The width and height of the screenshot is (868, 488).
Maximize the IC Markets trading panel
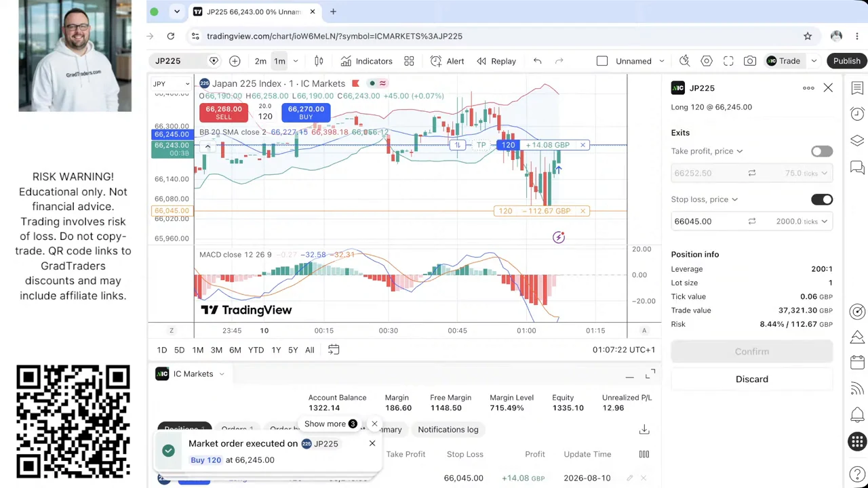click(x=650, y=375)
